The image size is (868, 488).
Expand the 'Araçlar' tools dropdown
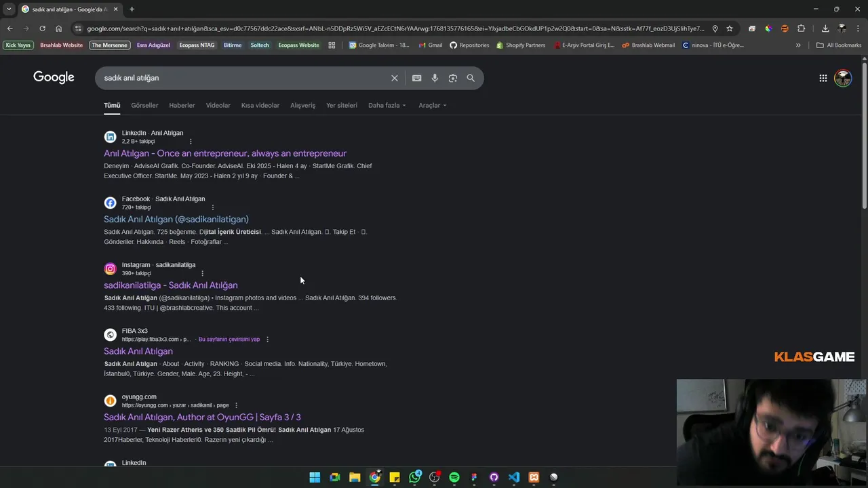click(433, 105)
